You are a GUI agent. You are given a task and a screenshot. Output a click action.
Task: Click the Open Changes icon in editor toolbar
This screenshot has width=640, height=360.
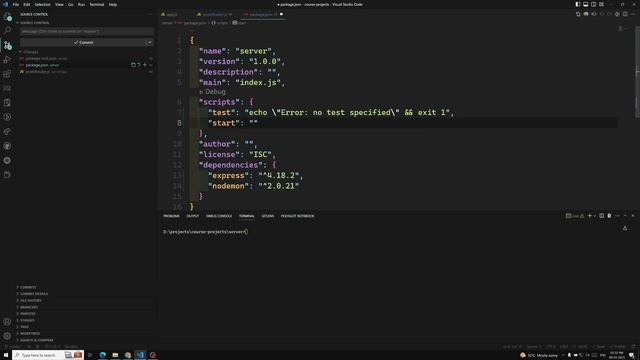tap(578, 14)
